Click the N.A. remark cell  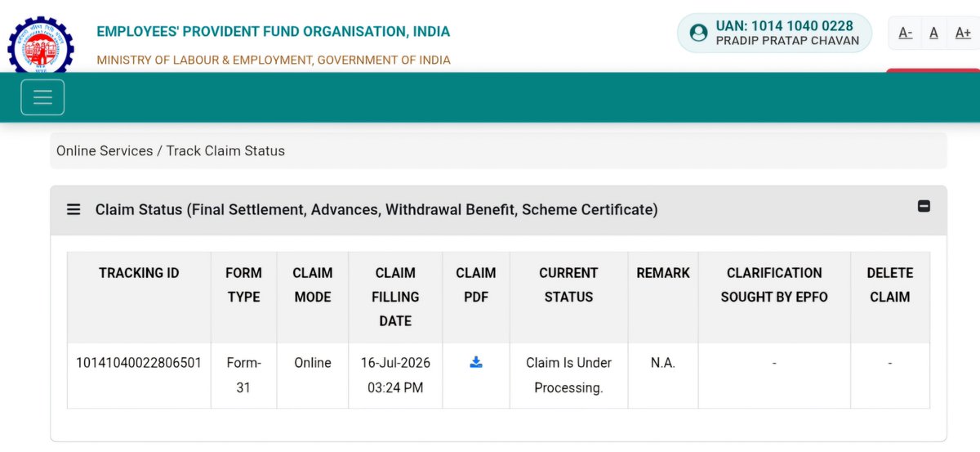tap(663, 375)
